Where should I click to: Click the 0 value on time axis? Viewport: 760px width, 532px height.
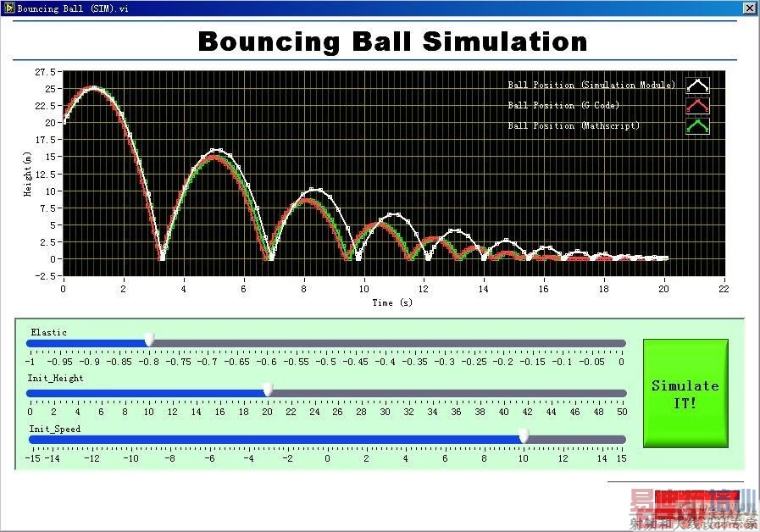pos(63,289)
